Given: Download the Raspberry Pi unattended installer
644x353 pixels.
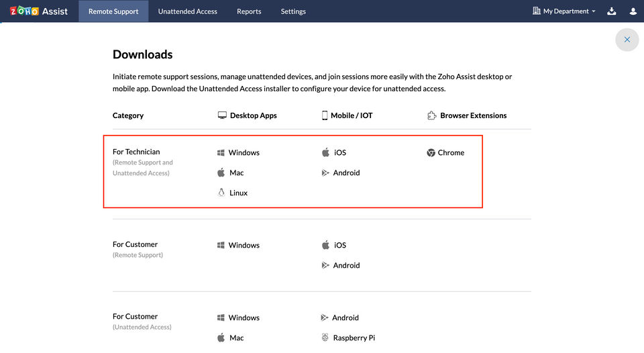Looking at the screenshot, I should click(354, 338).
